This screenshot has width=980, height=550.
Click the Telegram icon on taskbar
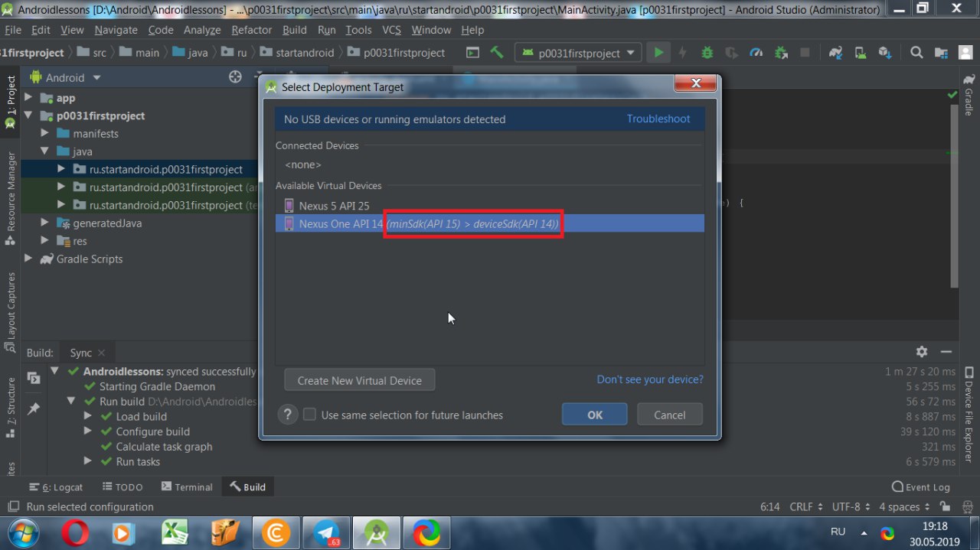(x=327, y=532)
